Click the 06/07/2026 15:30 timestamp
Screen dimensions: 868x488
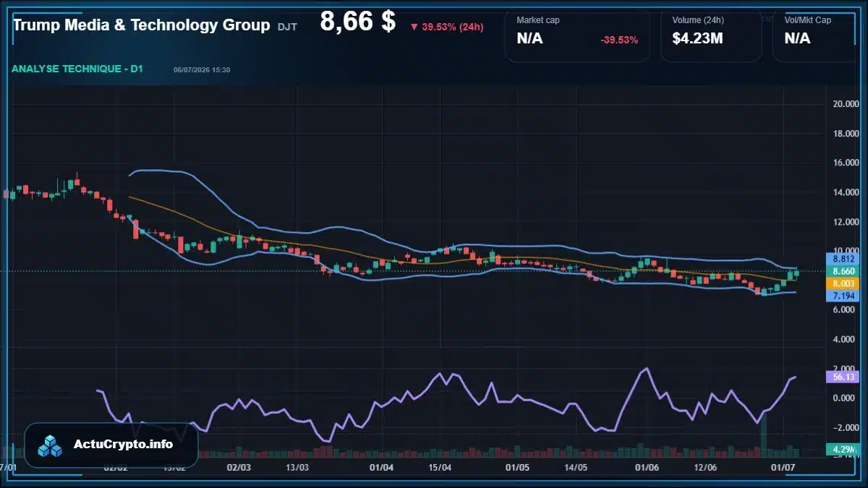click(x=202, y=70)
